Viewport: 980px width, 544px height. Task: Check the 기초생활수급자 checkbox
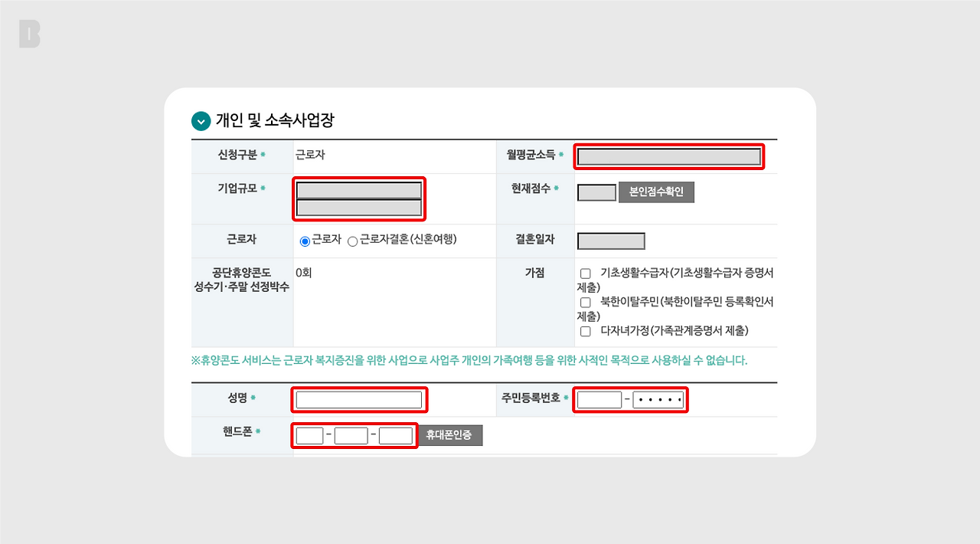coord(585,274)
